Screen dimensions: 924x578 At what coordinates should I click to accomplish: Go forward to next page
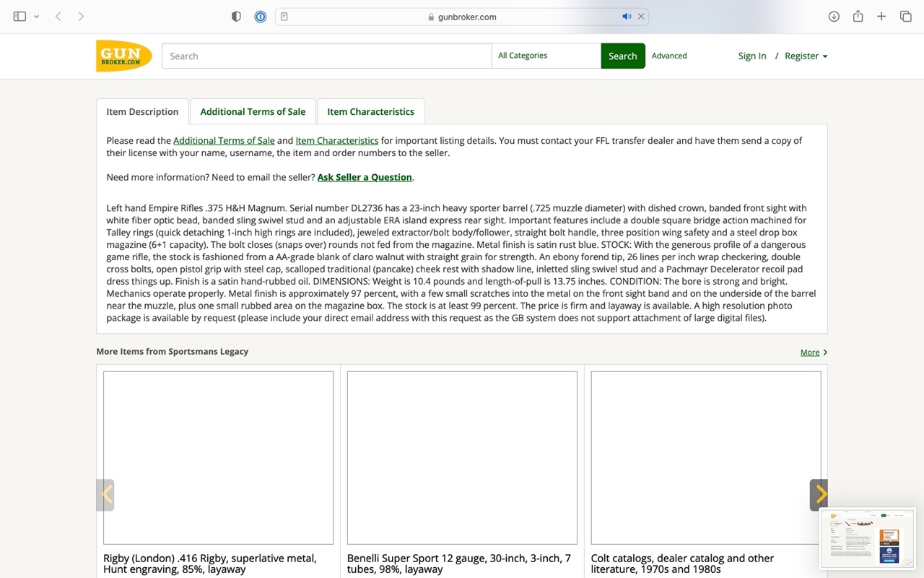click(81, 17)
